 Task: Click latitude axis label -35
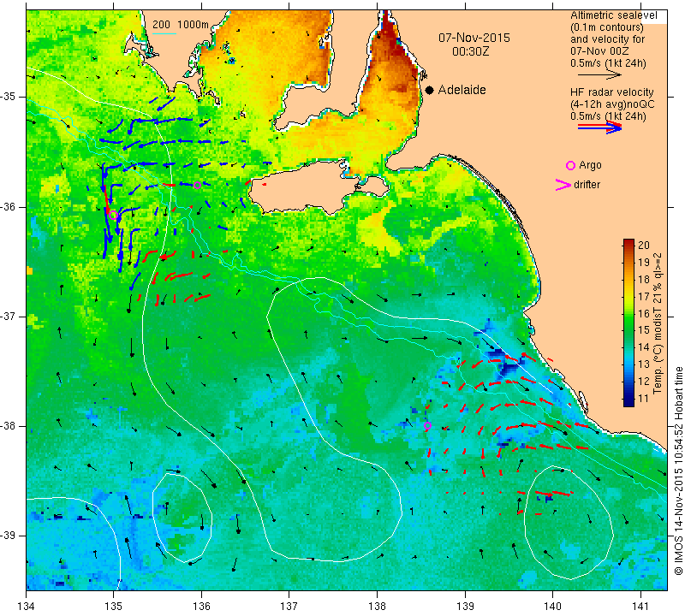click(x=9, y=97)
